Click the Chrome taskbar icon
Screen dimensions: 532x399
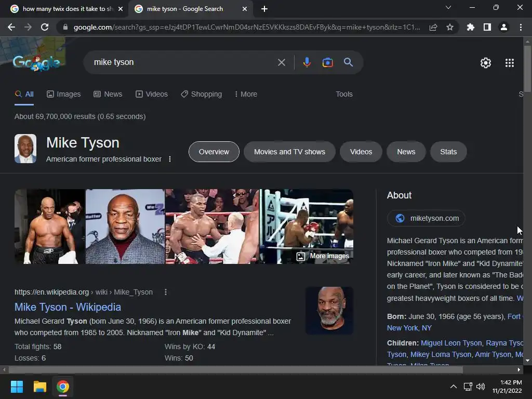63,387
